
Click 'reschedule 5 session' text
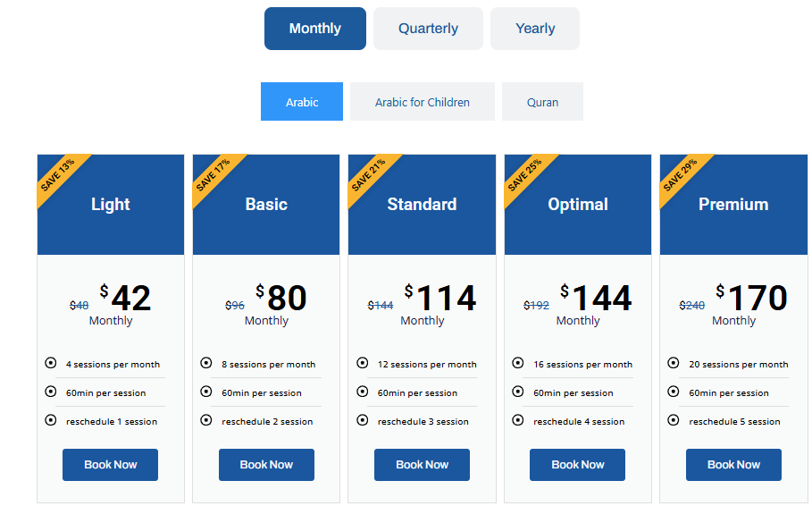[734, 421]
